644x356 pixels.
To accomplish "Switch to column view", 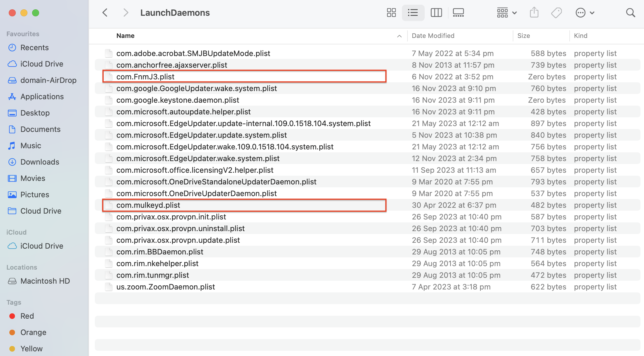I will coord(436,13).
